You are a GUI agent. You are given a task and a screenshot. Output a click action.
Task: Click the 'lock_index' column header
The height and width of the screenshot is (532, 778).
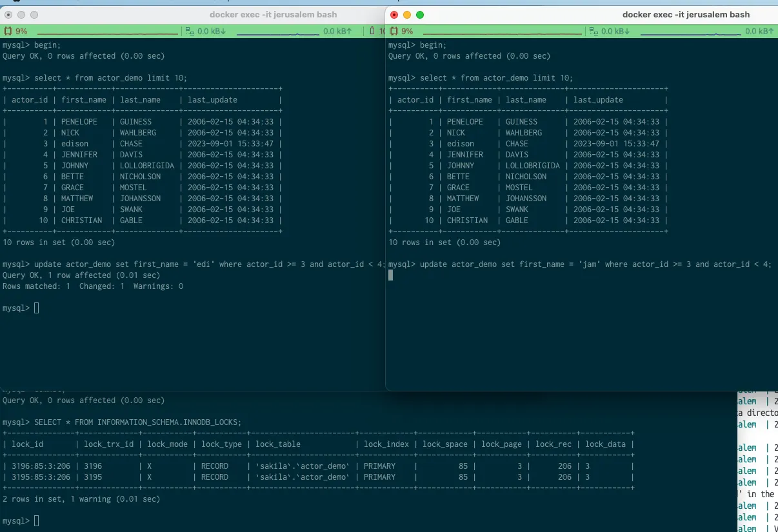tap(386, 444)
